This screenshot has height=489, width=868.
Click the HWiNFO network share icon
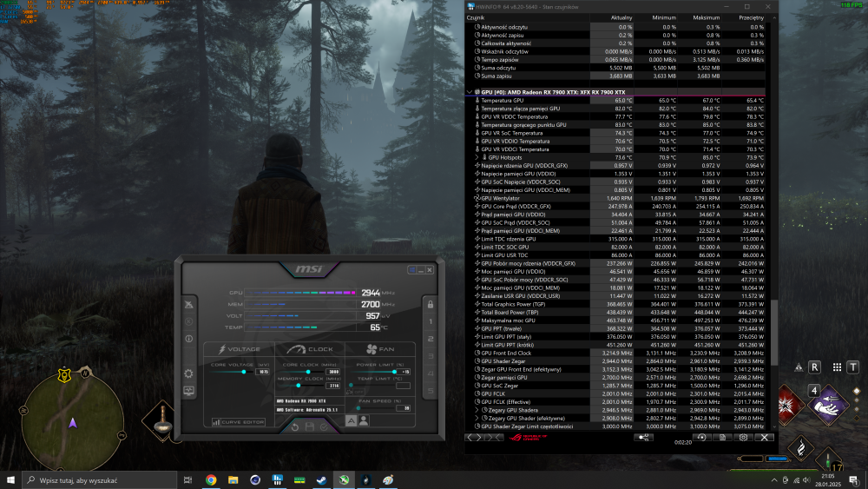645,437
